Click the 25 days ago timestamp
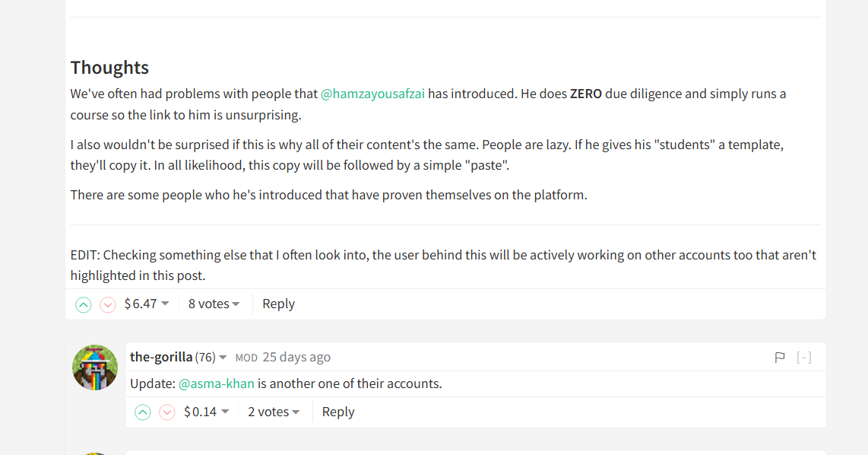Screen dimensions: 868x455 pyautogui.click(x=296, y=356)
